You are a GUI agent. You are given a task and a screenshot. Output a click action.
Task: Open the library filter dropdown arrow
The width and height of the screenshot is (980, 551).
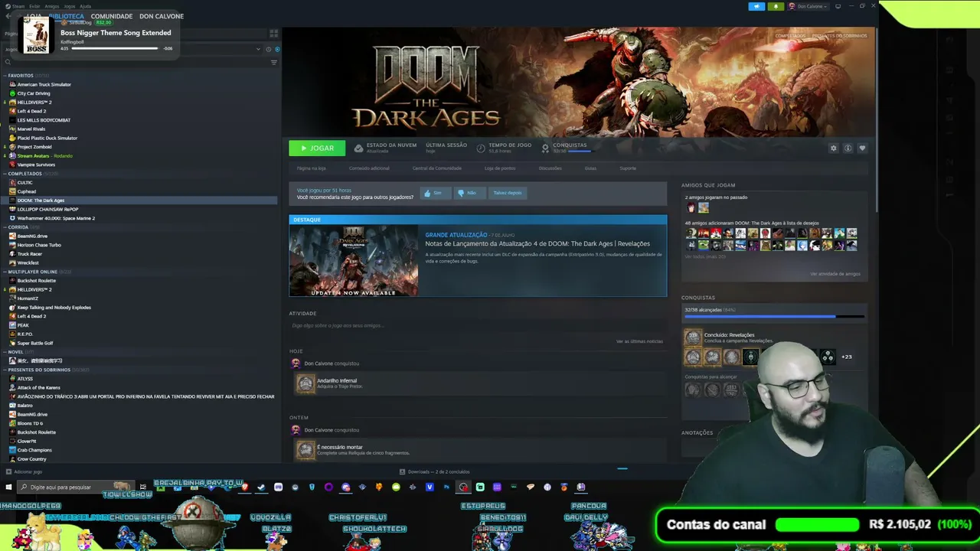(258, 49)
